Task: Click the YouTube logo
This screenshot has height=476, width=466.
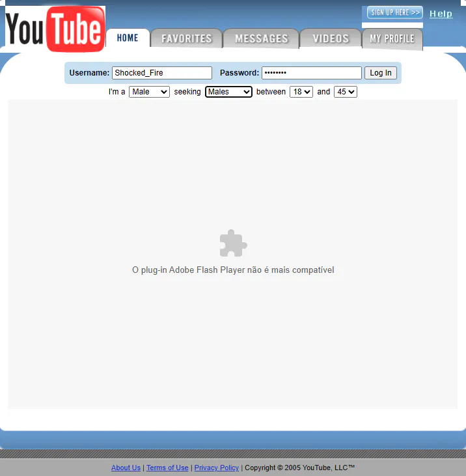Action: [x=55, y=29]
